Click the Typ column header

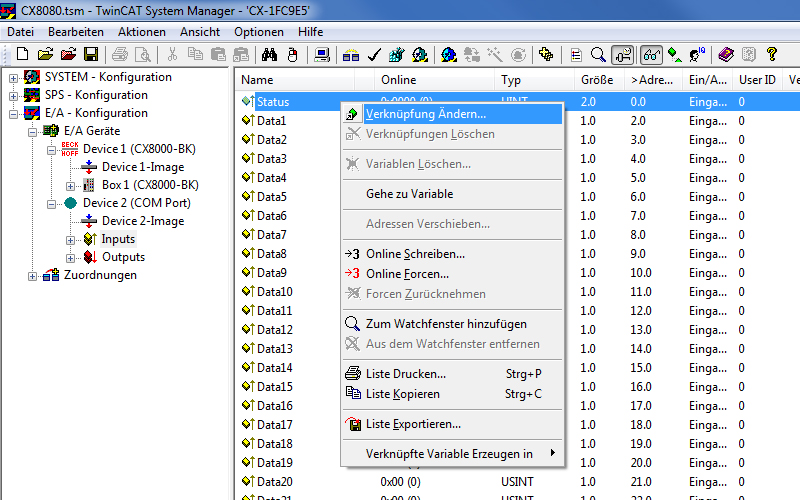(x=534, y=80)
